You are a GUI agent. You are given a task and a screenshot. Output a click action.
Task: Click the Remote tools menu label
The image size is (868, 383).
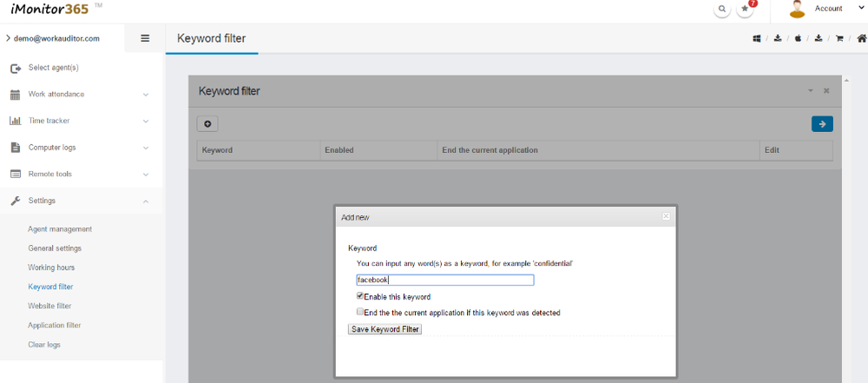pos(49,174)
